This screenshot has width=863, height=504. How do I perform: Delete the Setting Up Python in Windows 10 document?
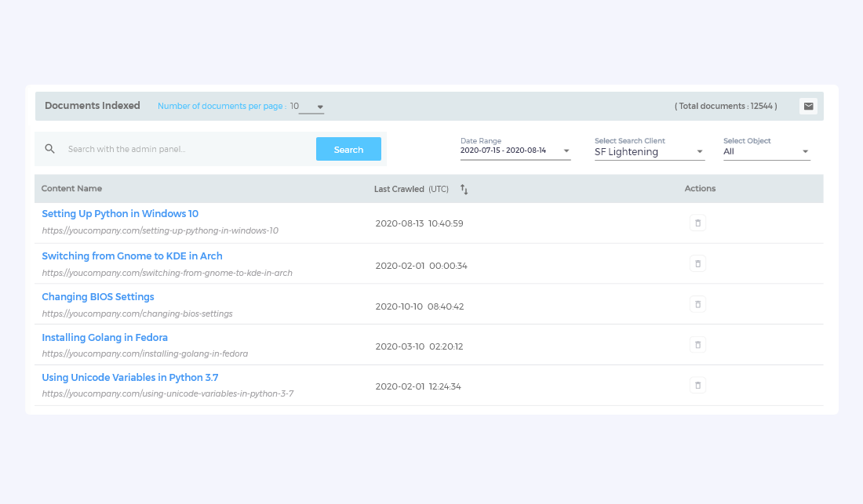697,223
